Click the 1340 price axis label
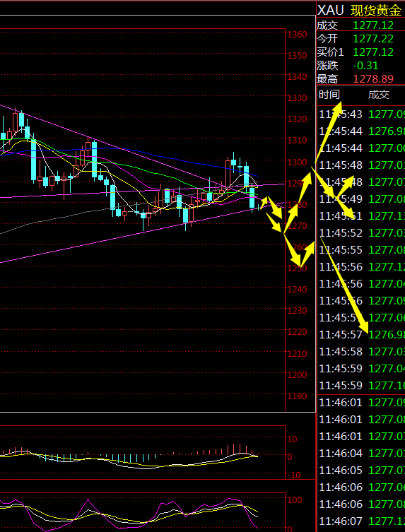This screenshot has height=532, width=405. pyautogui.click(x=297, y=77)
